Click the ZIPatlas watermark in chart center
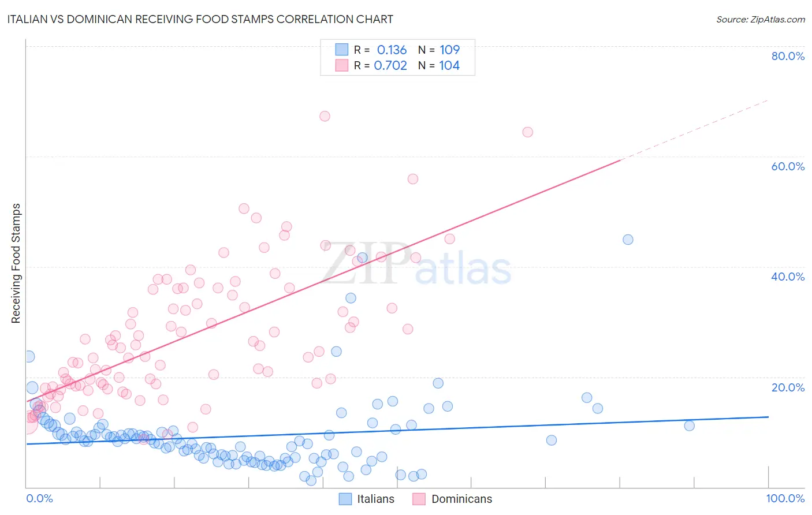This screenshot has height=515, width=812. [416, 264]
